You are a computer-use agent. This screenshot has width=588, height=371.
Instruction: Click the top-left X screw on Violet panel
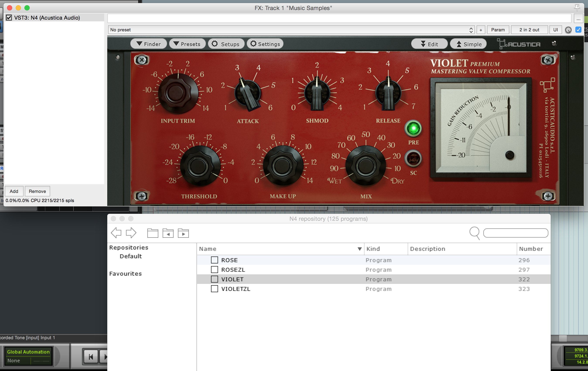[142, 60]
